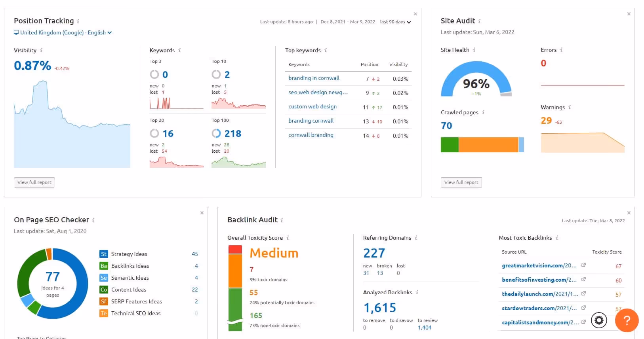Click the green segment of toxicity score bar

pos(235,309)
